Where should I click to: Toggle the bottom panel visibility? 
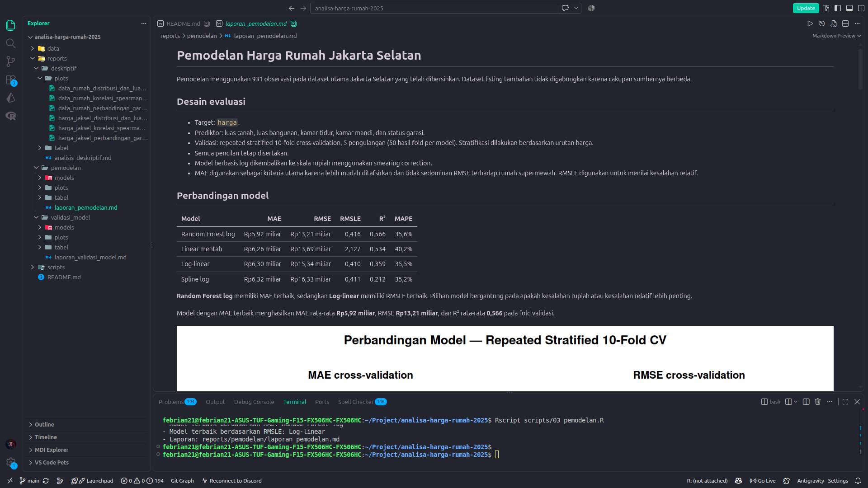[849, 8]
